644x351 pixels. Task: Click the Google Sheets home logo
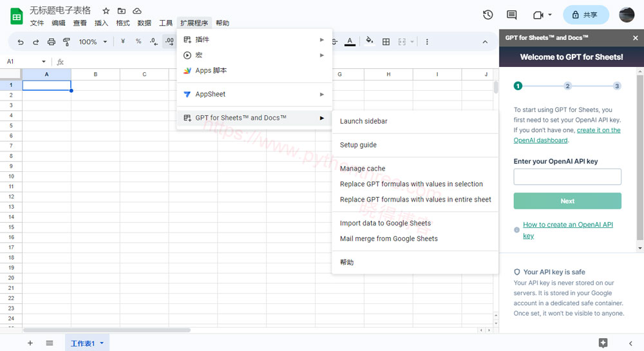coord(17,16)
